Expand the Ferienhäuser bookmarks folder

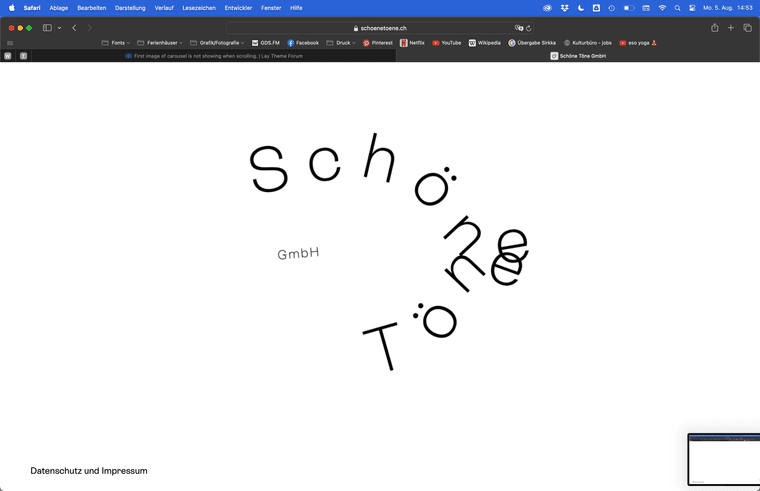pos(160,43)
